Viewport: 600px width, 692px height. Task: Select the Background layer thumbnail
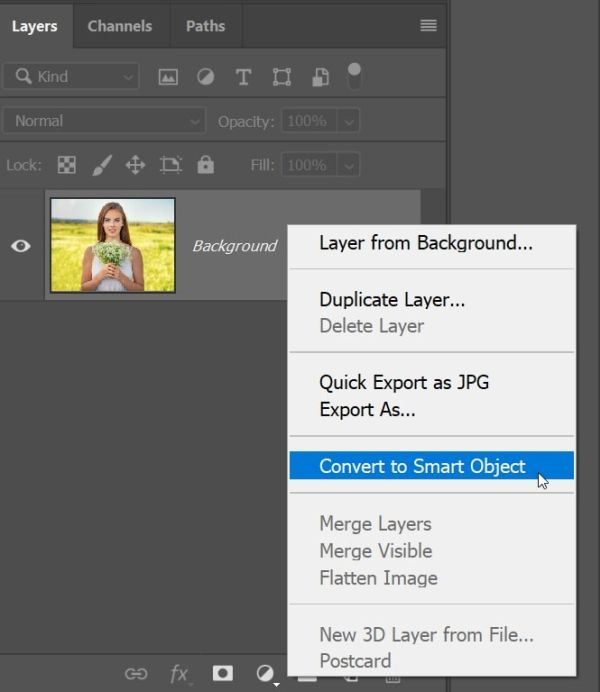(x=112, y=245)
